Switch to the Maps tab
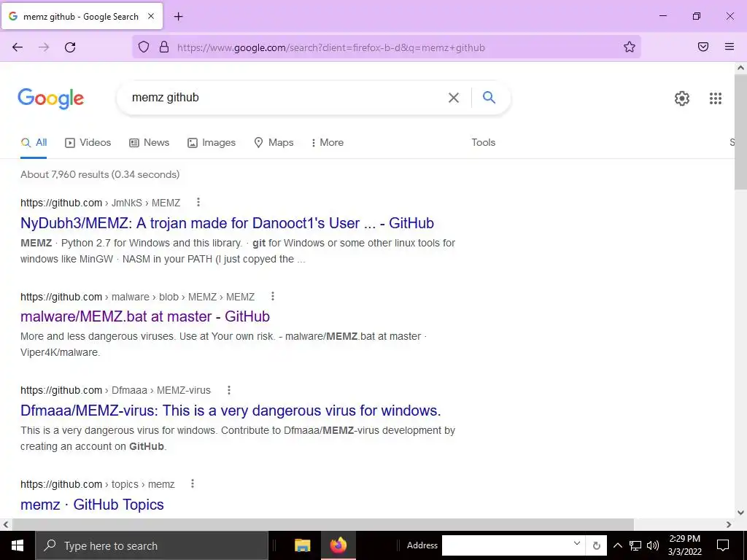 point(274,142)
